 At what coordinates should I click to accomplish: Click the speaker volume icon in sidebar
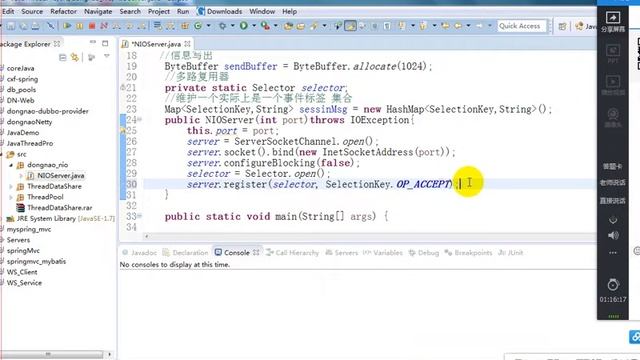(x=613, y=236)
